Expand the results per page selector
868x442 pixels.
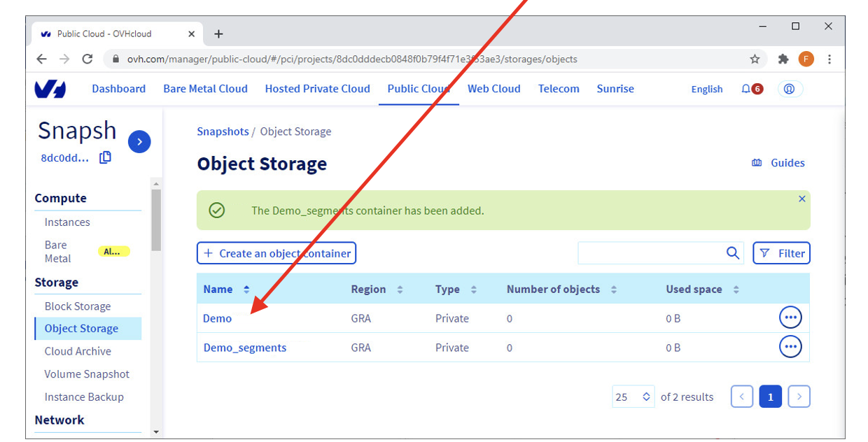pos(633,397)
